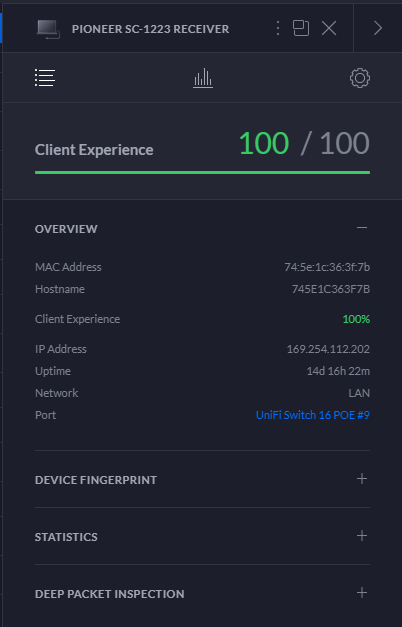Screen dimensions: 402x627
Task: Click the IP address 169.254.112.202
Action: (328, 349)
